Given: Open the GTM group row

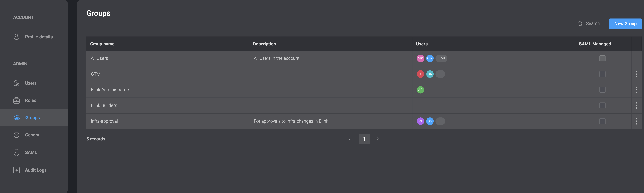Looking at the screenshot, I should coord(364,74).
